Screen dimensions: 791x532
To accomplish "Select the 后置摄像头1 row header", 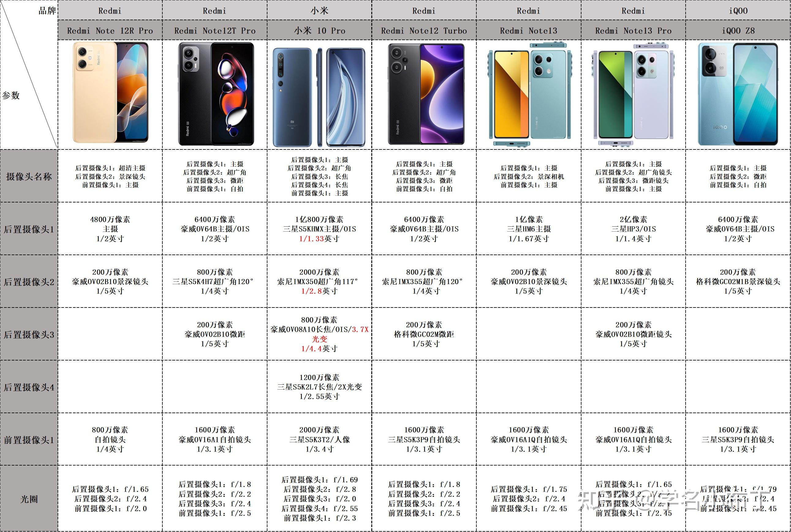I will [x=29, y=229].
